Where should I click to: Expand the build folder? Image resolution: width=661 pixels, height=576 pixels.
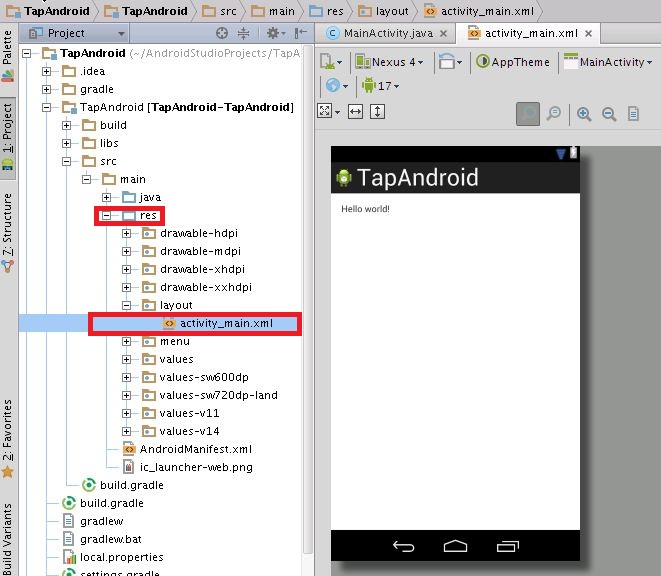(x=66, y=125)
